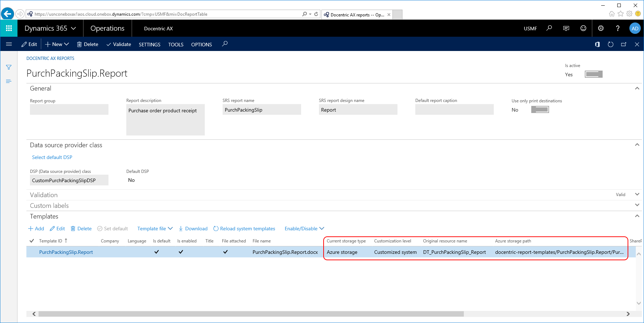Follow the DOCENTRIC AX REPORTS breadcrumb
Viewport: 644px width, 323px height.
[x=50, y=58]
